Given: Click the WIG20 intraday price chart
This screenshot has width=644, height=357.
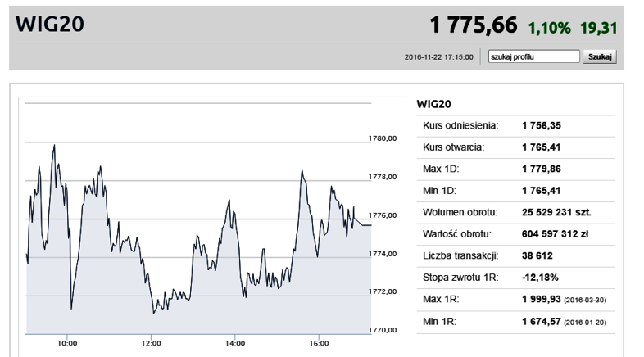Looking at the screenshot, I should point(198,219).
